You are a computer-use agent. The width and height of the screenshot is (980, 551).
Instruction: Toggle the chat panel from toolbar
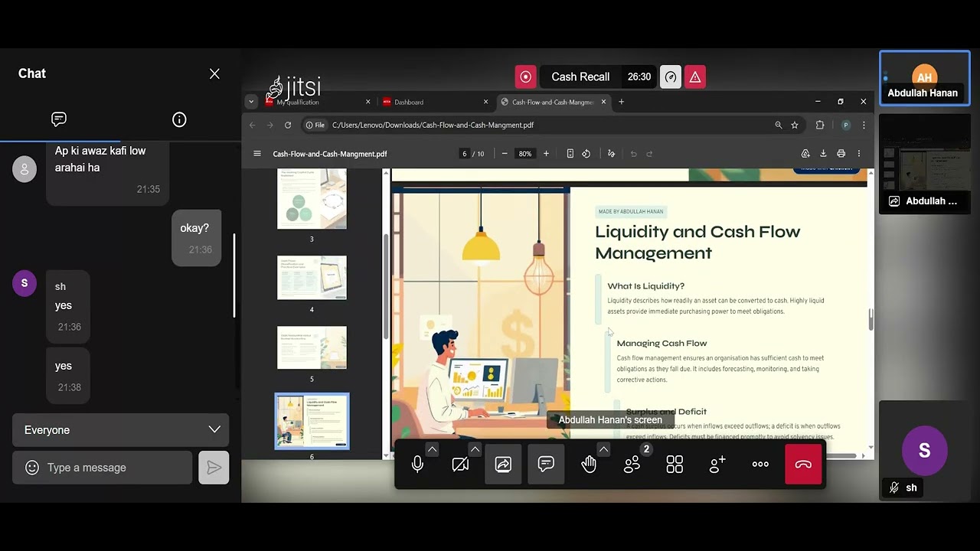coord(546,465)
